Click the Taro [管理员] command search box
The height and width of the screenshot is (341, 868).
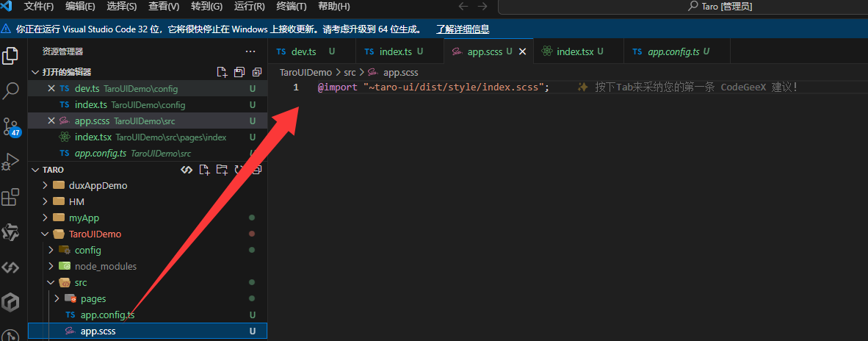683,7
